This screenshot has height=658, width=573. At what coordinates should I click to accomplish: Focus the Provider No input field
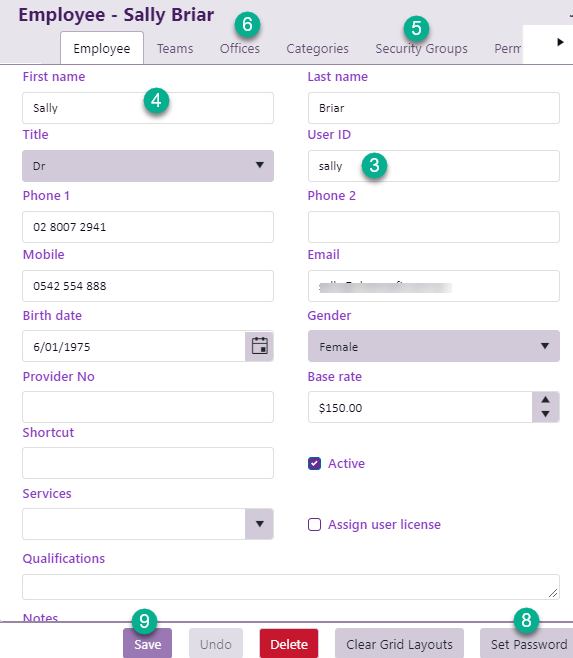tap(148, 407)
